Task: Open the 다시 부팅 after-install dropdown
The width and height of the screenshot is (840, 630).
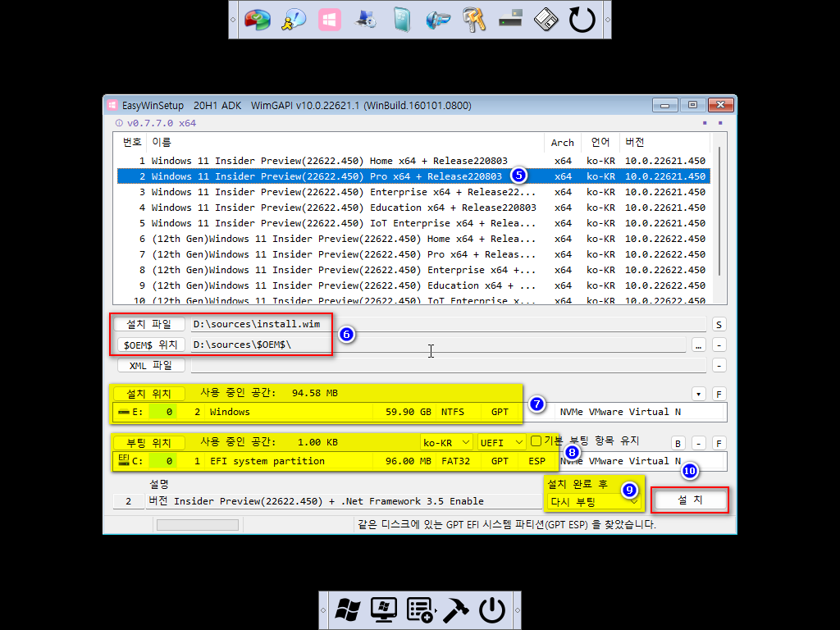Action: pyautogui.click(x=594, y=501)
